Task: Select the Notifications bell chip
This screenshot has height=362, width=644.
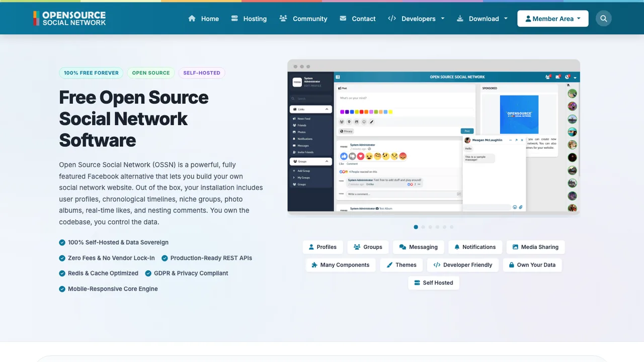Action: pos(475,247)
